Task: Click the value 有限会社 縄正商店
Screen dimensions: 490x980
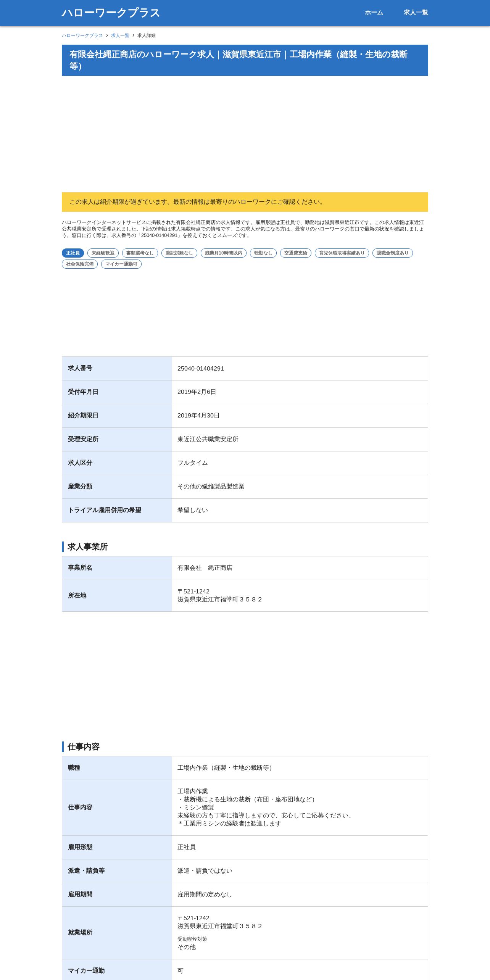Action: (x=205, y=568)
